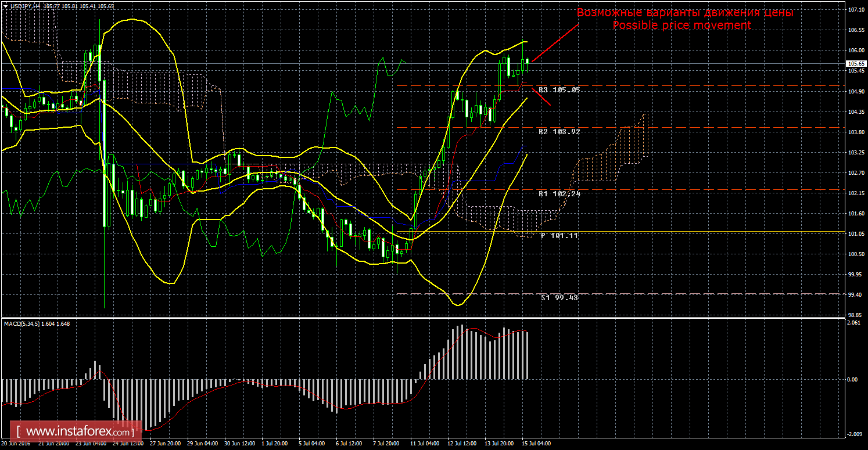Click the 11 Jul 04:00 time axis marker

(x=425, y=443)
